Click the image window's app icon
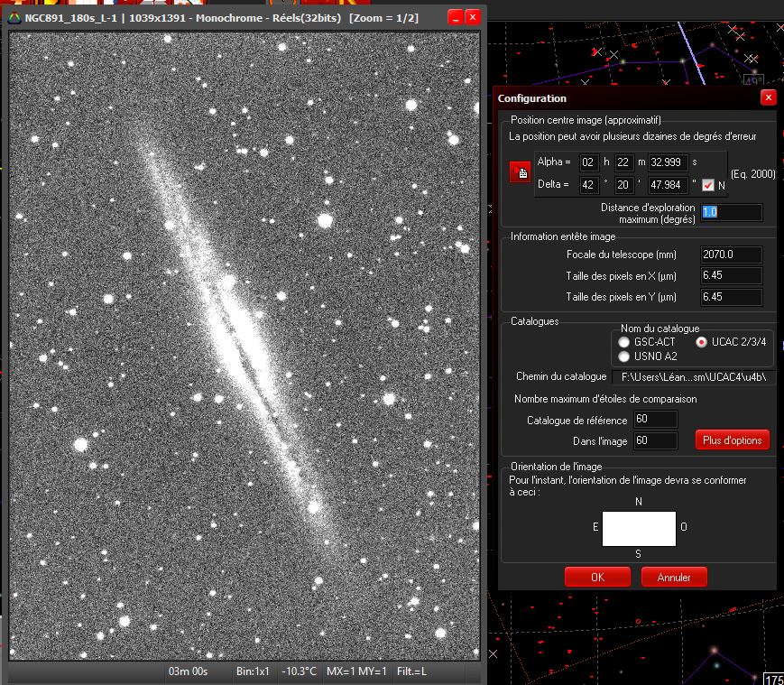The width and height of the screenshot is (784, 685). 14,17
